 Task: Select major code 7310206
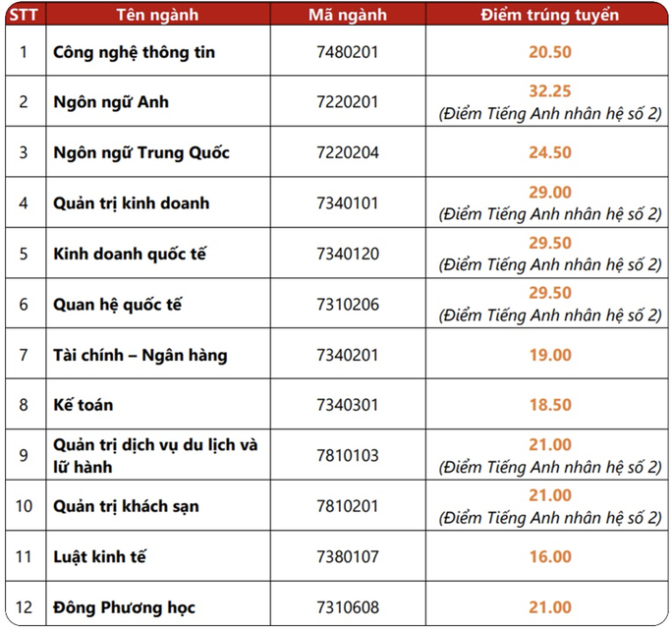coord(348,305)
